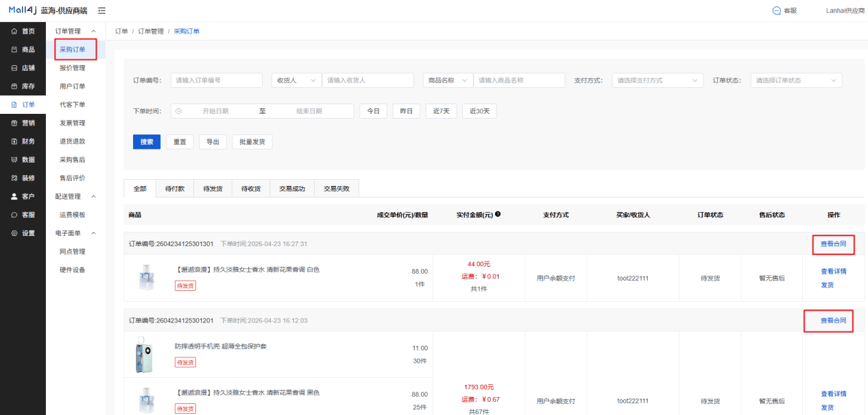Switch to the 交易成功 tab
Image resolution: width=868 pixels, height=415 pixels.
291,189
